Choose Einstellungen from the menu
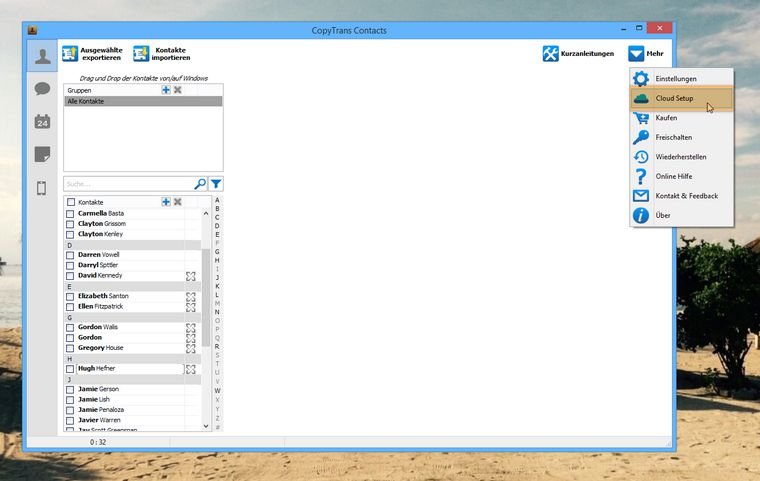 tap(681, 79)
